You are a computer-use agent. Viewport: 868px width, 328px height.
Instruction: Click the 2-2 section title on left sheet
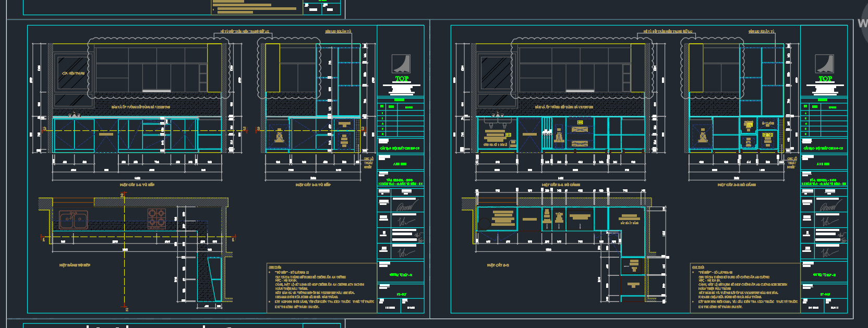click(313, 185)
